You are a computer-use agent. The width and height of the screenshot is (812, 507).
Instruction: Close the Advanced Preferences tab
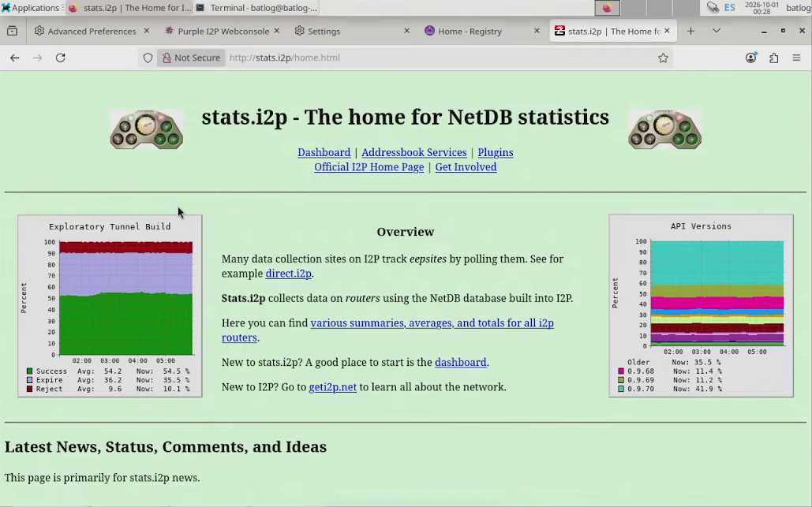pos(147,31)
